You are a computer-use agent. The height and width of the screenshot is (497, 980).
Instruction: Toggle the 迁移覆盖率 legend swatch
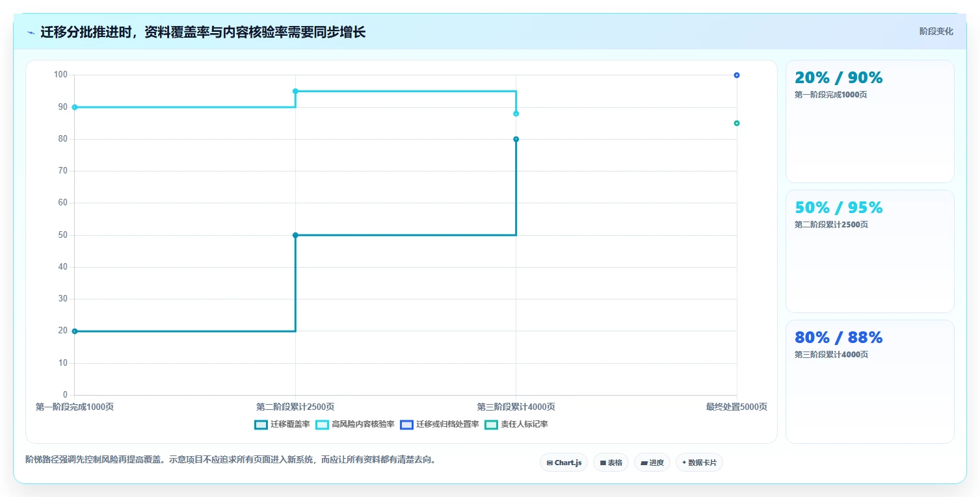(261, 424)
